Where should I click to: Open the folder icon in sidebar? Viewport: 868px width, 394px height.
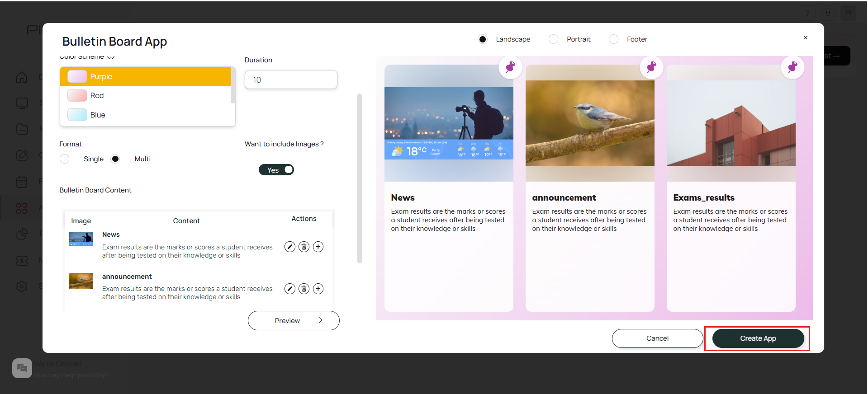pyautogui.click(x=22, y=129)
